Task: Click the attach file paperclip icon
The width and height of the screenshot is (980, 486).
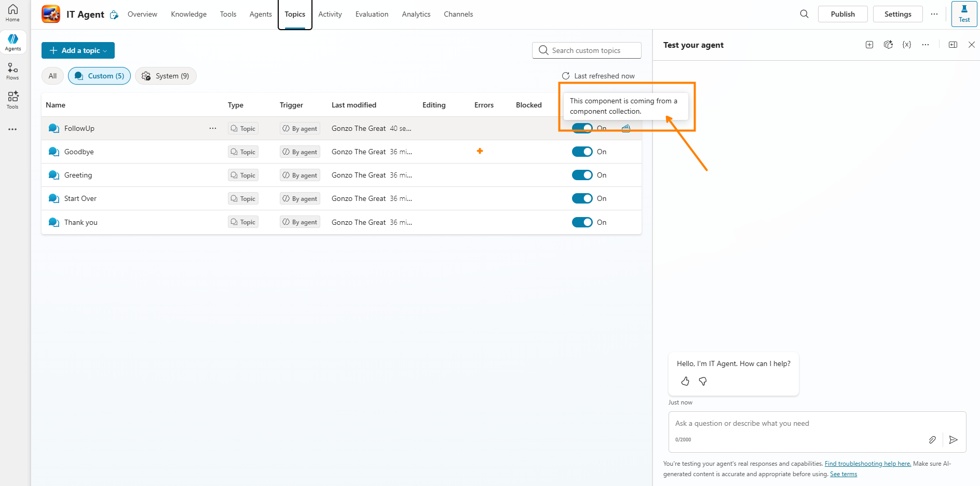Action: tap(932, 440)
